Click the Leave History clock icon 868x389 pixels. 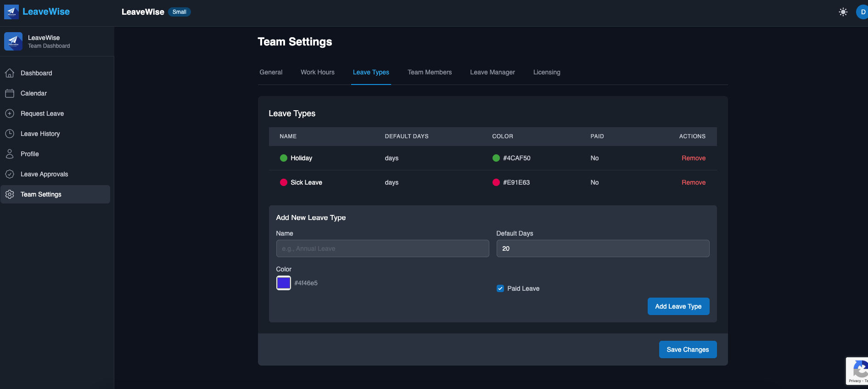click(10, 134)
